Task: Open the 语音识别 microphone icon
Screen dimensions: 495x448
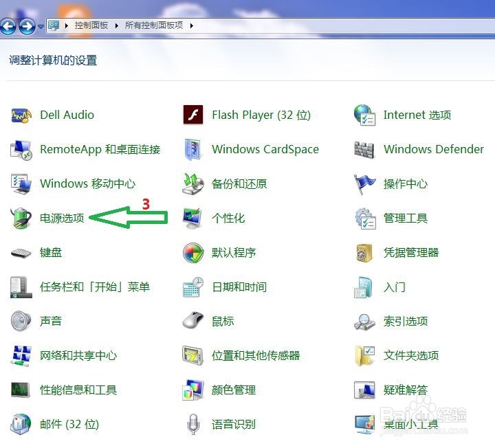Action: 193,425
